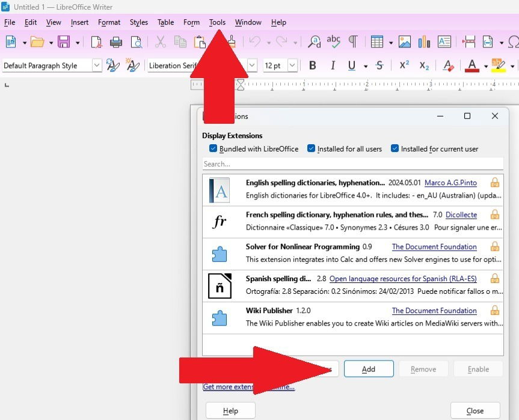Click the Insert Chart icon

[424, 42]
